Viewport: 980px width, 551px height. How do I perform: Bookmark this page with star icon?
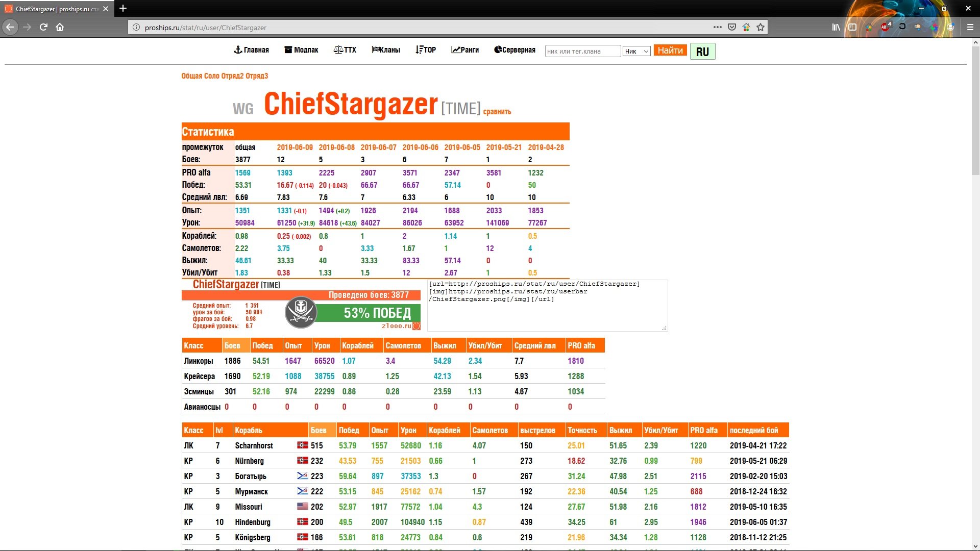coord(761,27)
